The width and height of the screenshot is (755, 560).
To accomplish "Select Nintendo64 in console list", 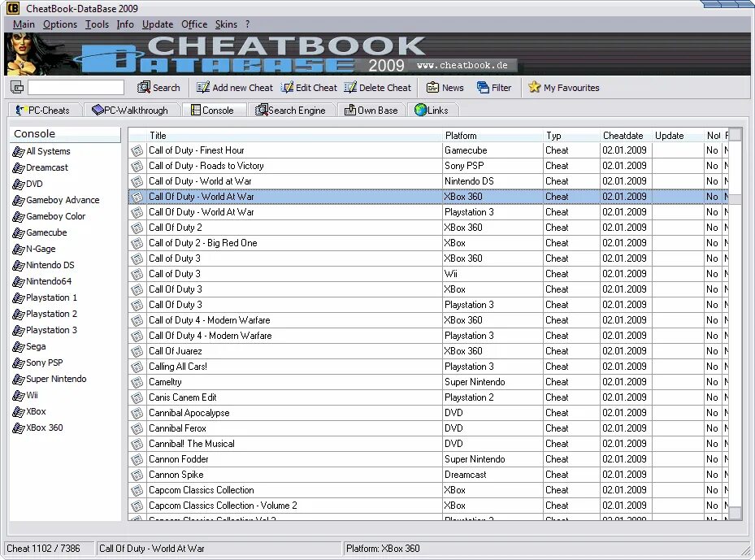I will 42,281.
